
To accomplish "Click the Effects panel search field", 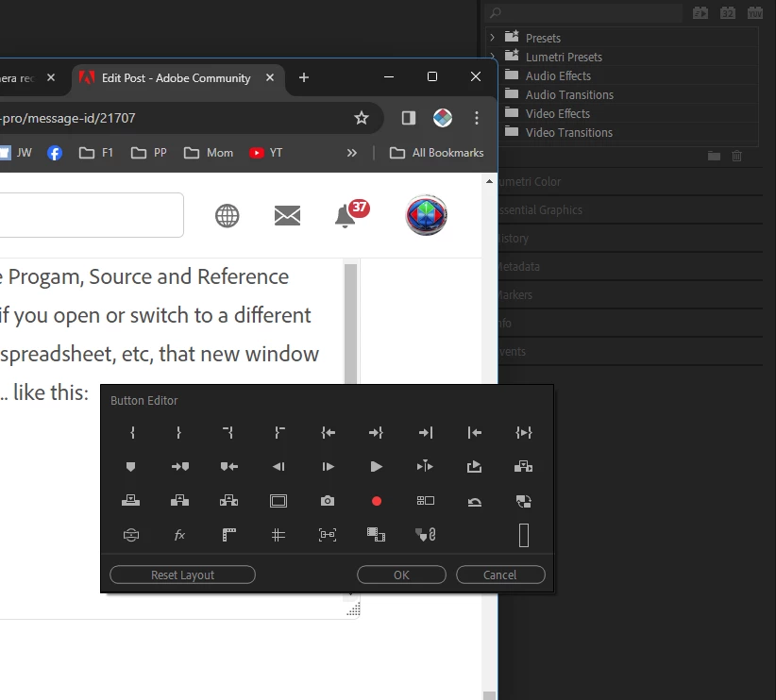I will 584,13.
